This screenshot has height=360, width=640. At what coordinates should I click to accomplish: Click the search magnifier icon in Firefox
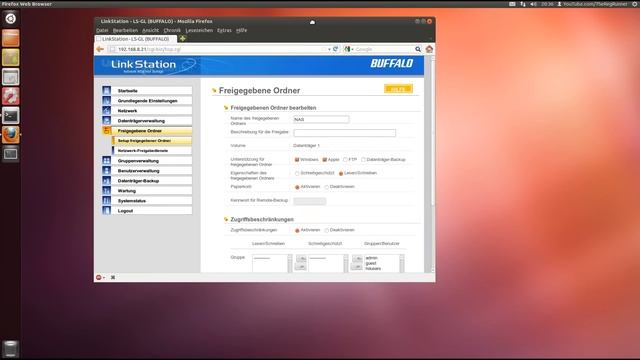pyautogui.click(x=418, y=49)
